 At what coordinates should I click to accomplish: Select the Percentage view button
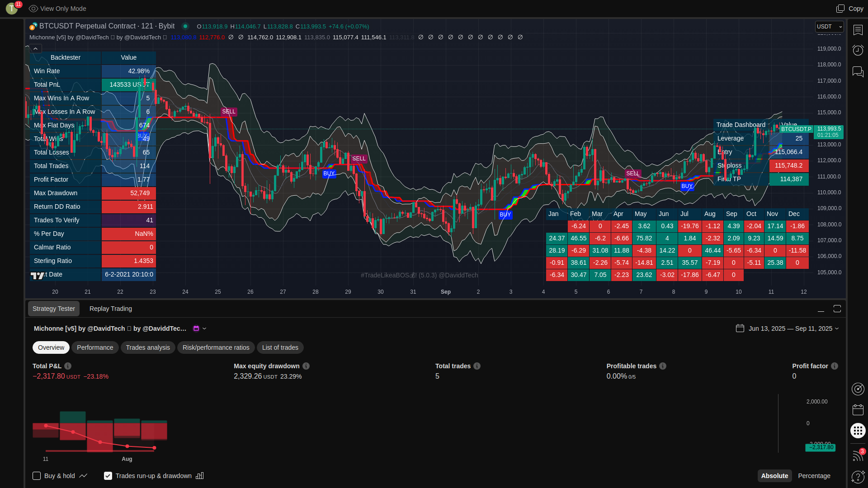(x=814, y=476)
